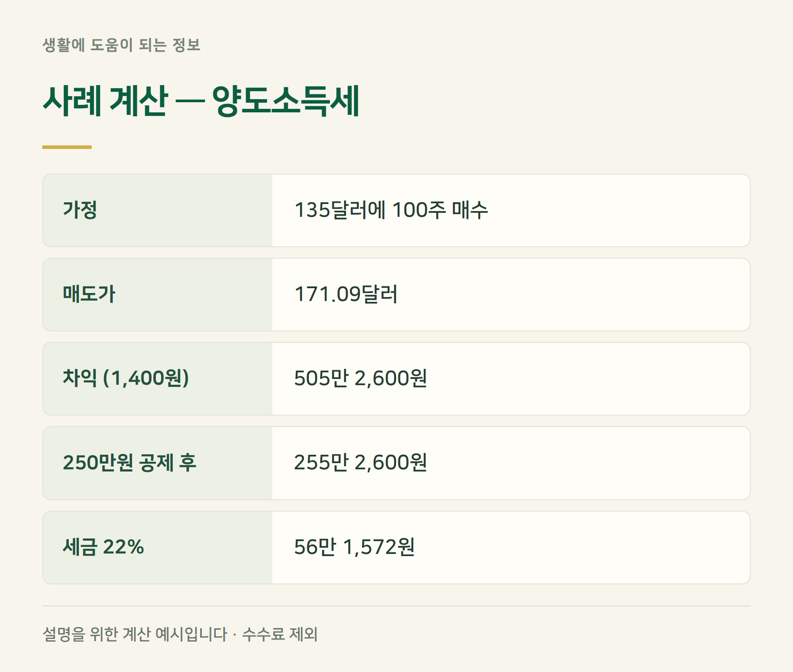793x672 pixels.
Task: Click the '생활에 도움이 되는 정보' subtitle text
Action: (x=122, y=45)
